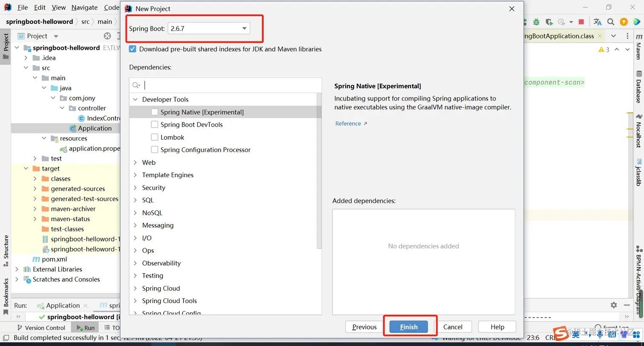Click the Debug bug icon in main toolbar
This screenshot has height=346, width=644.
[536, 22]
